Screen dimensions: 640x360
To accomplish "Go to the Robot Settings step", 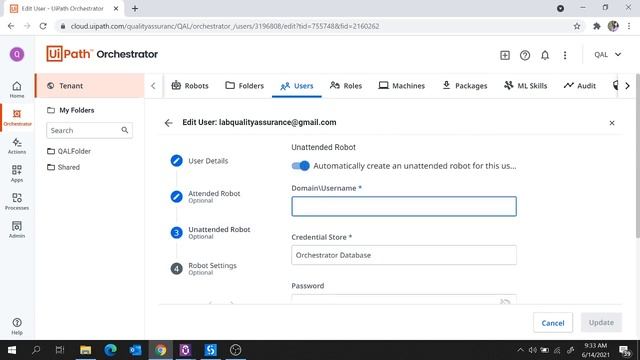I will click(x=203, y=268).
